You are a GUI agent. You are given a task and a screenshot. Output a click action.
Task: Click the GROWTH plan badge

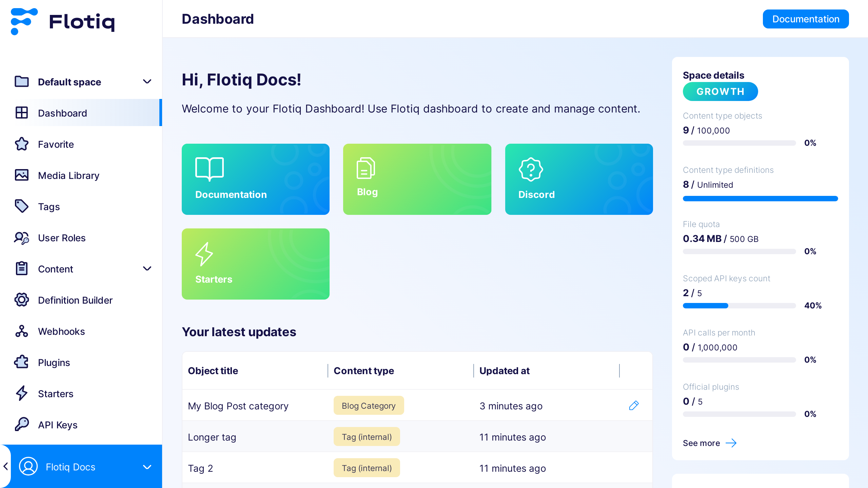point(720,91)
